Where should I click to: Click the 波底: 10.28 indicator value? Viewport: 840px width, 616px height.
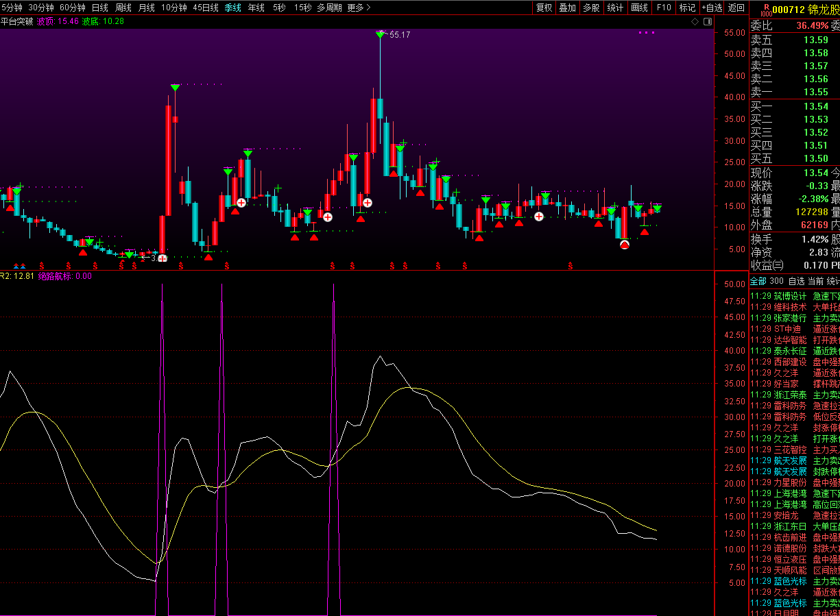click(x=103, y=21)
